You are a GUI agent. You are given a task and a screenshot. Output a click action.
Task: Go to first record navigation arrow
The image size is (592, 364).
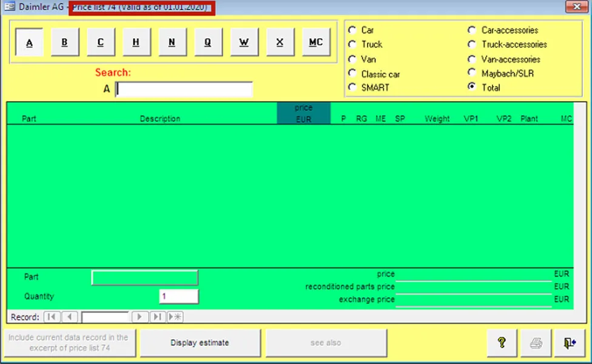point(52,317)
